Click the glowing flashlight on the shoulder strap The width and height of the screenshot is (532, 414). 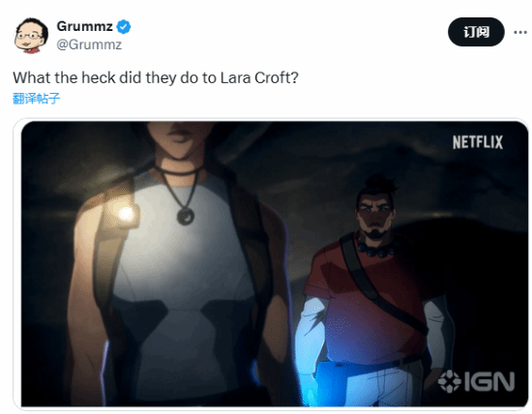123,213
